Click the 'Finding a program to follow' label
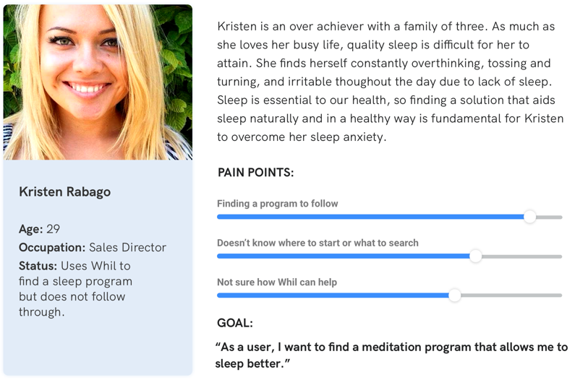 click(278, 204)
